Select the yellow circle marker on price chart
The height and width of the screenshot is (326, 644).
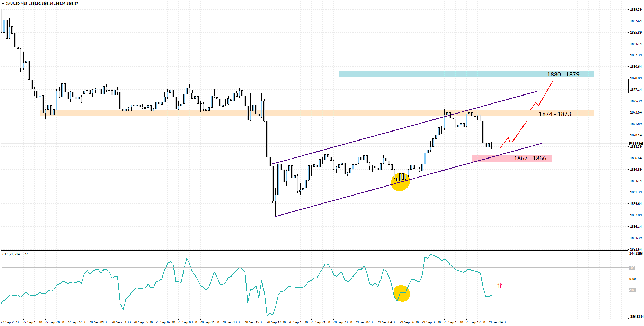(x=400, y=181)
